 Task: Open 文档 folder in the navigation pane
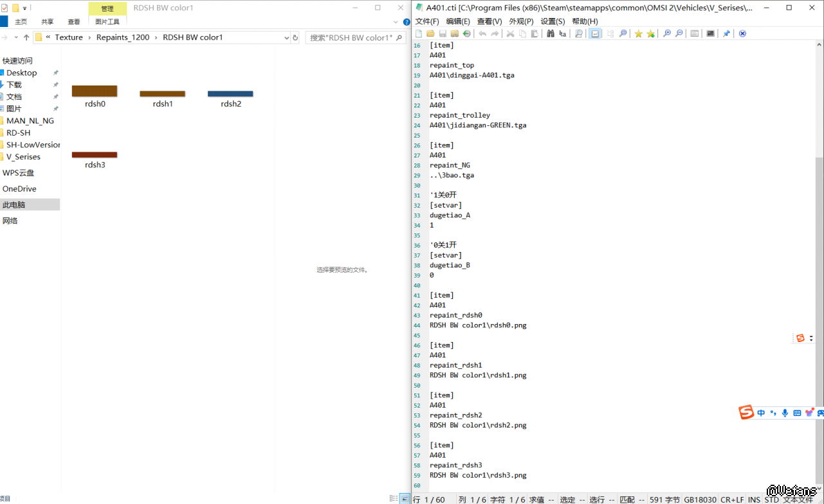coord(14,97)
